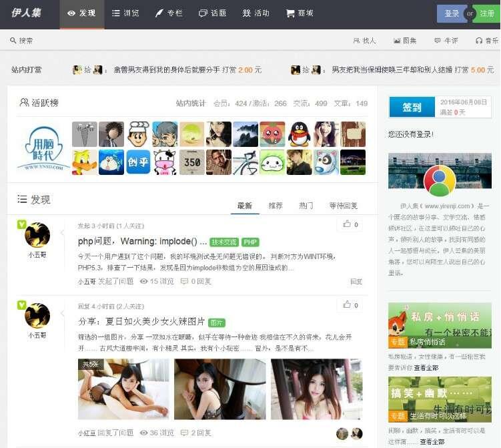Like the 夏日如火 post with thumbs-up
This screenshot has height=448, width=501.
pyautogui.click(x=350, y=305)
